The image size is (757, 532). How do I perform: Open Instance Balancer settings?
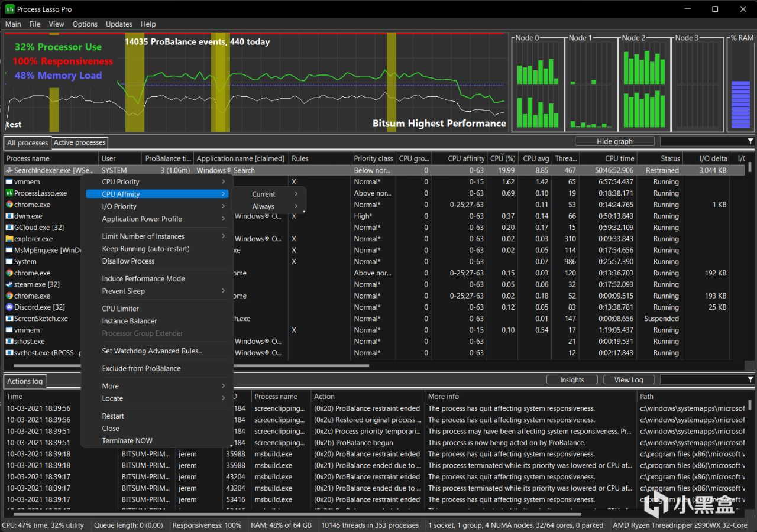tap(157, 321)
